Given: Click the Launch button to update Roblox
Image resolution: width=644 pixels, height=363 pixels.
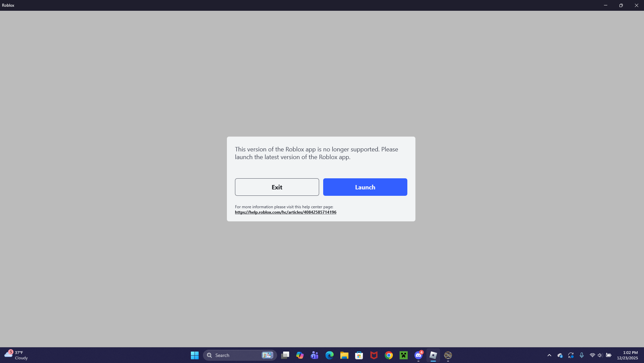Looking at the screenshot, I should pos(365,187).
